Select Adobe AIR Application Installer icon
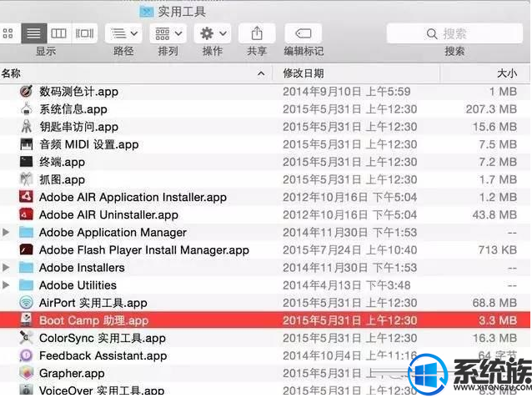532x398 pixels. [x=26, y=197]
